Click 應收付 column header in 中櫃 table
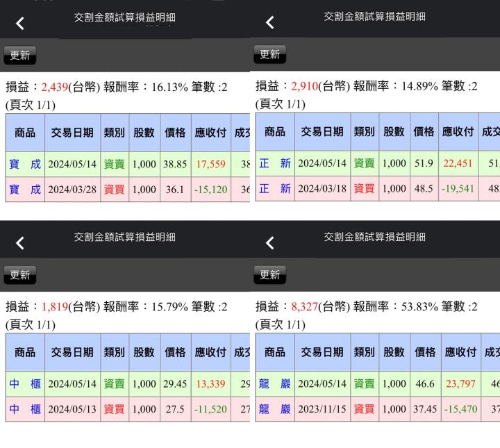The width and height of the screenshot is (500, 448). pos(211,353)
